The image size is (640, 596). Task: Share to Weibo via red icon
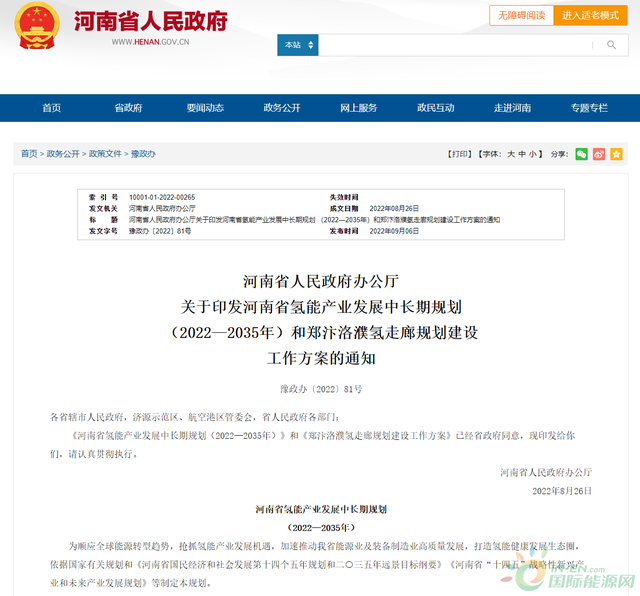pos(599,154)
